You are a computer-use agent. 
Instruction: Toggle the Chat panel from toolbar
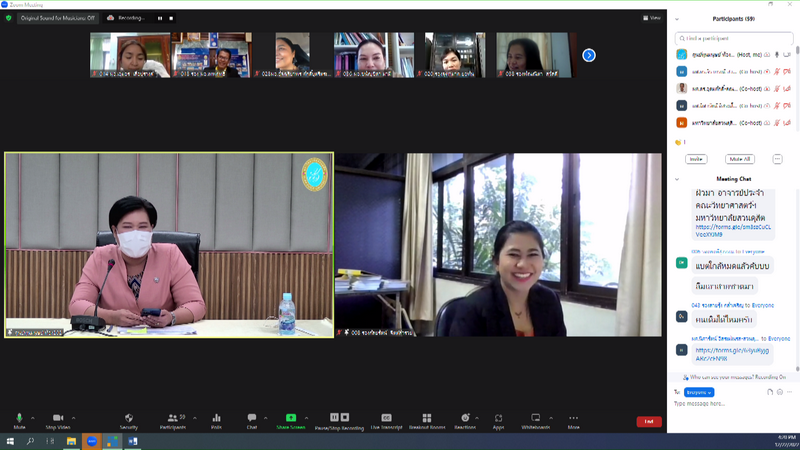[252, 418]
